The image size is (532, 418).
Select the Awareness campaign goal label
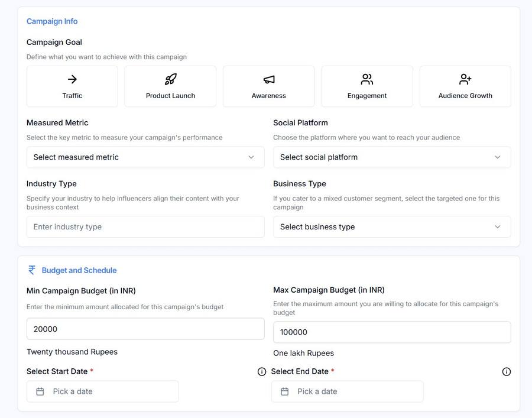(269, 96)
